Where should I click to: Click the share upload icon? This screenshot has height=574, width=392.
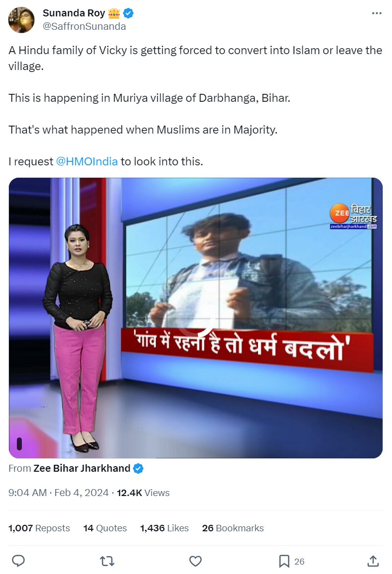pos(373,561)
